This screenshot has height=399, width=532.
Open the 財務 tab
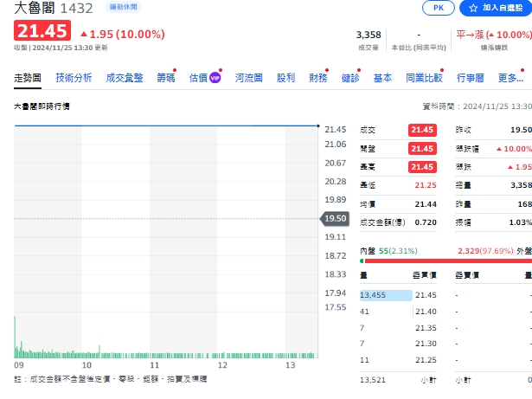(x=318, y=78)
